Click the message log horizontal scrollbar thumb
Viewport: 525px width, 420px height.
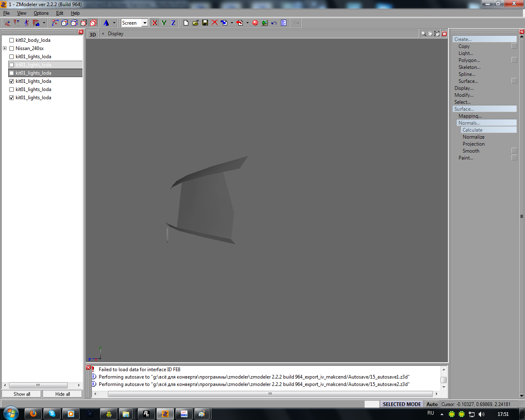point(270,394)
